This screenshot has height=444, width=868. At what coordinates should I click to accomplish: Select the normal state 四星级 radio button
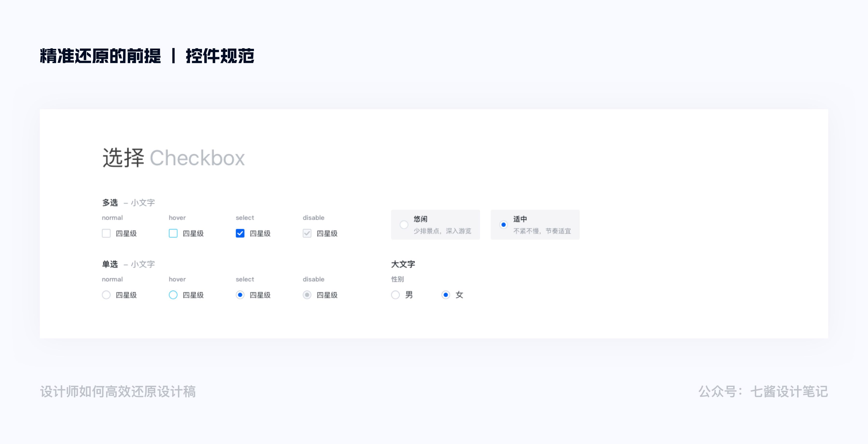(106, 295)
